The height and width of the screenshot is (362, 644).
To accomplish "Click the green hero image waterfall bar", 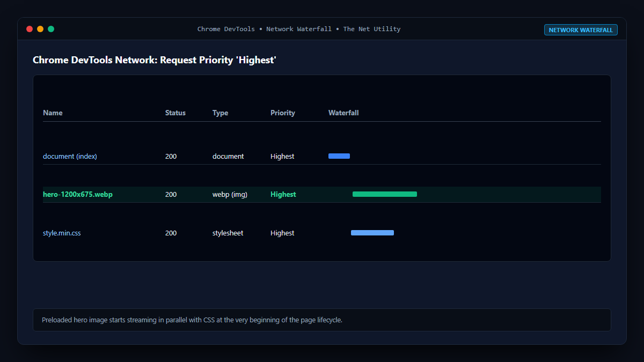I will pos(385,194).
